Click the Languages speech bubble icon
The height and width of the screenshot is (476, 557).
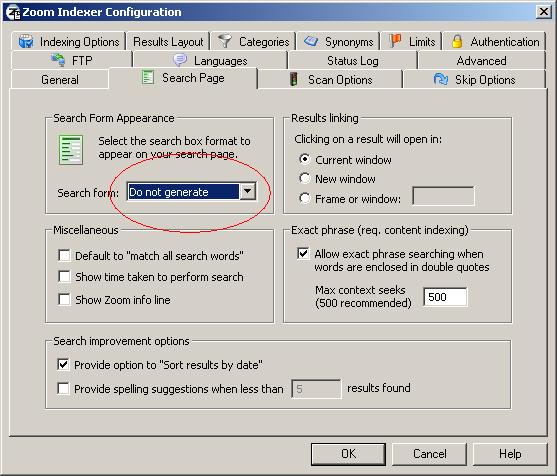[x=180, y=60]
